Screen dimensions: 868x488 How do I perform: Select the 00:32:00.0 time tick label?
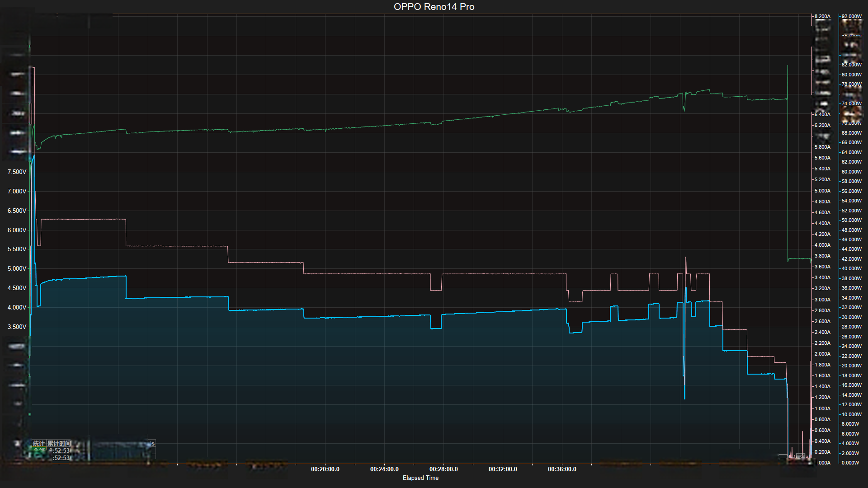pos(503,469)
